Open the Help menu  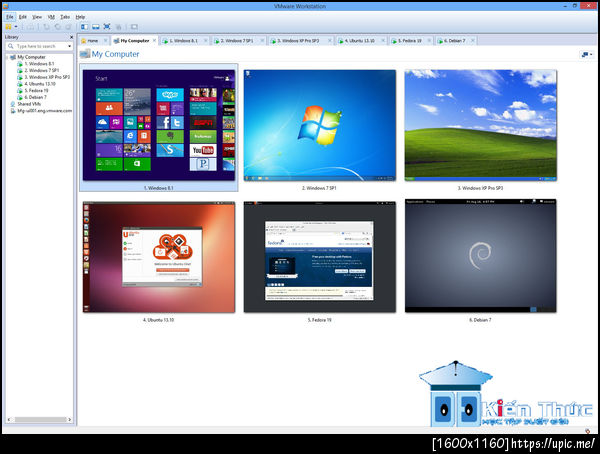coord(80,17)
